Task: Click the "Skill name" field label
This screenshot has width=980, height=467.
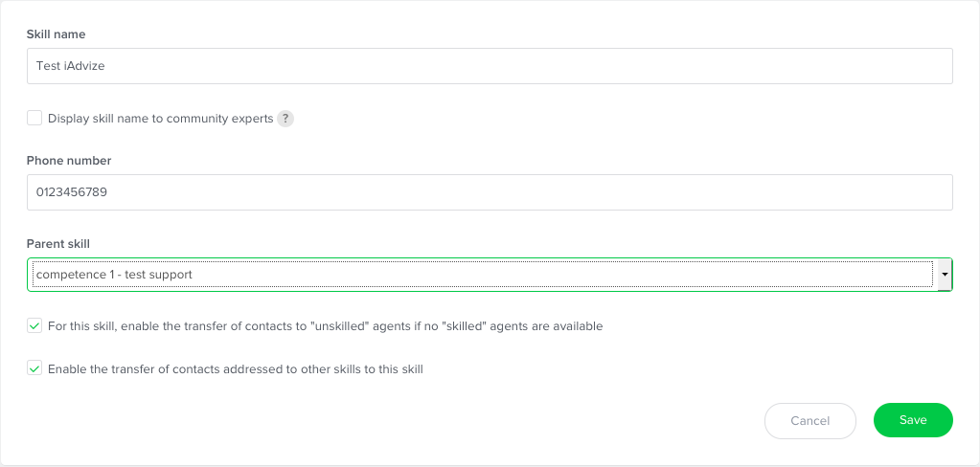Action: [57, 34]
